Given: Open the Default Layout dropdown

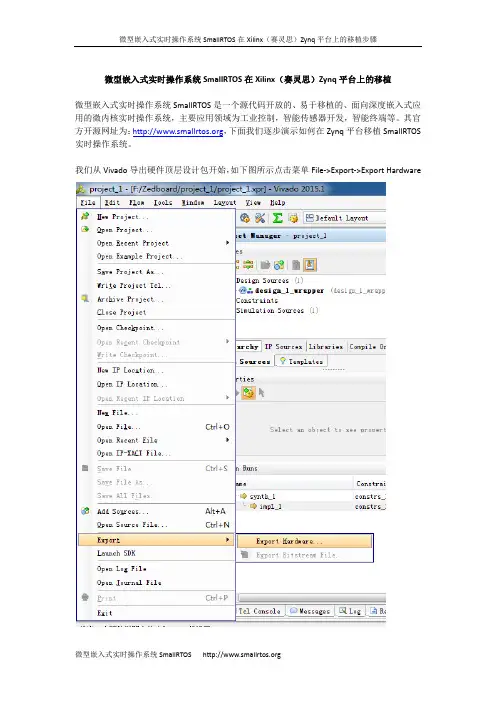Looking at the screenshot, I should 343,218.
